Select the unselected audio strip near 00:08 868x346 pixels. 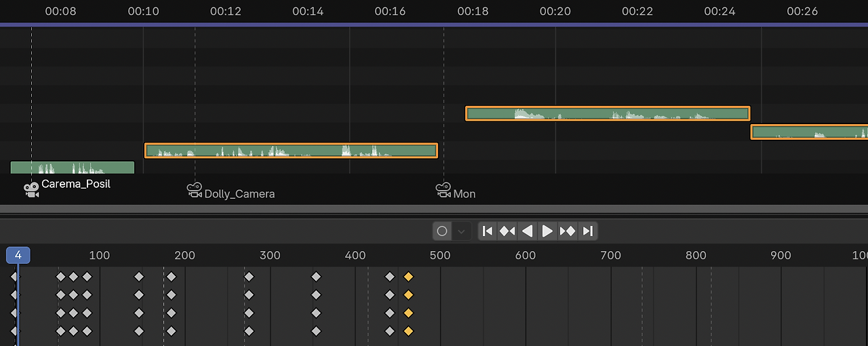point(73,168)
